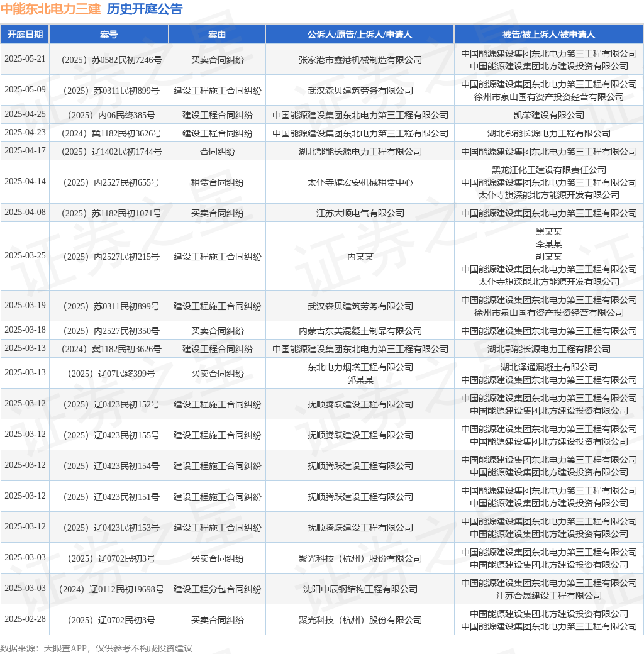Click case number (2025)辽1402民初1744号
Viewport: 644px width, 654px height.
tap(111, 152)
